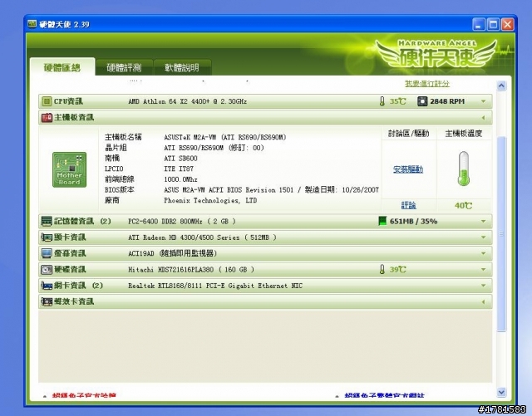Click the 1000.0Mhz bus speed value
The width and height of the screenshot is (532, 416).
pos(180,179)
